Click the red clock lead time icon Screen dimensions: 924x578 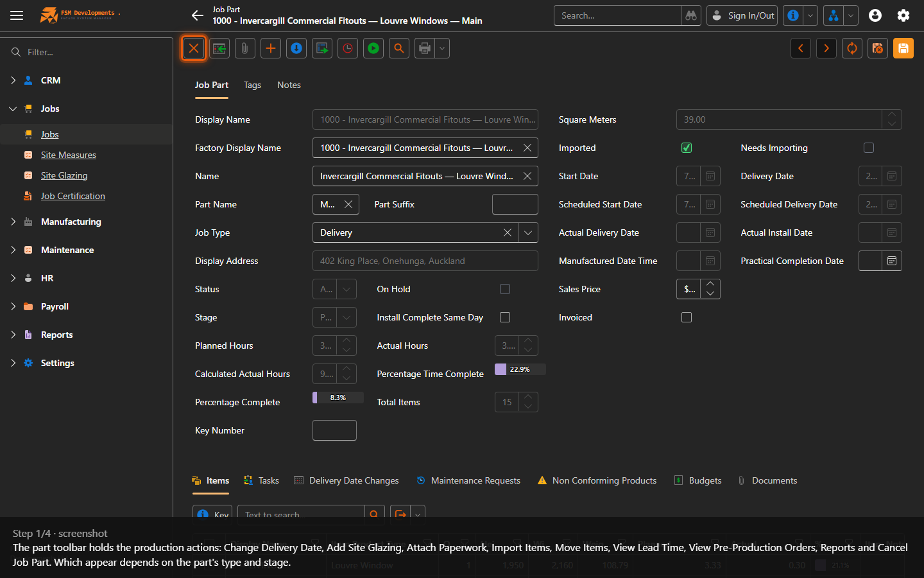(348, 48)
